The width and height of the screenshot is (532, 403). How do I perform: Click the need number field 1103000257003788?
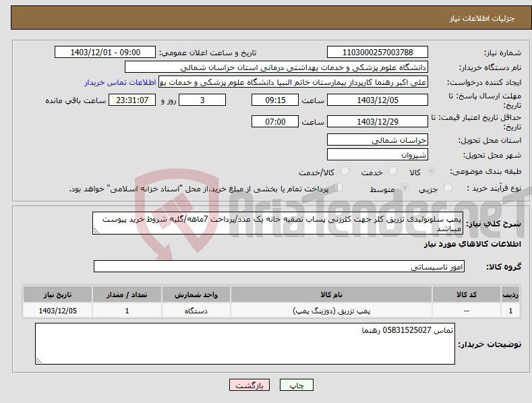(x=378, y=53)
